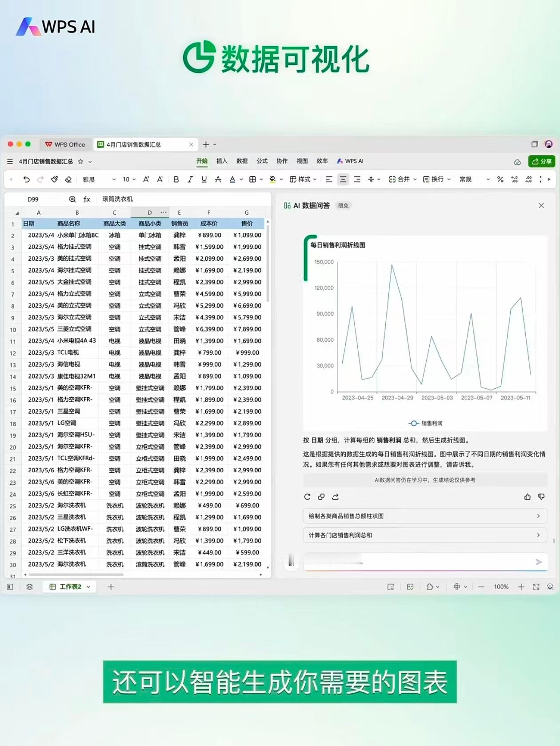Viewport: 560px width, 746px height.
Task: Apply the font color A button
Action: pyautogui.click(x=232, y=179)
